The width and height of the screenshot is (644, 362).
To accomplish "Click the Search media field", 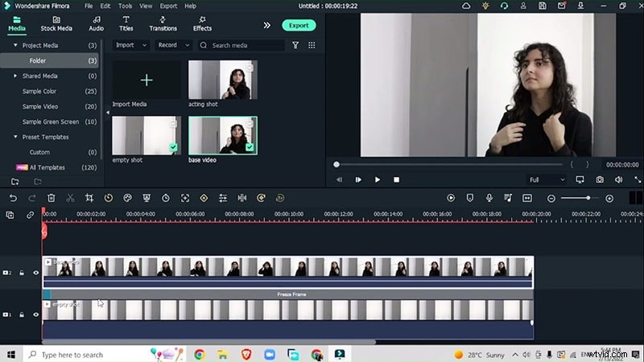I will pos(241,45).
